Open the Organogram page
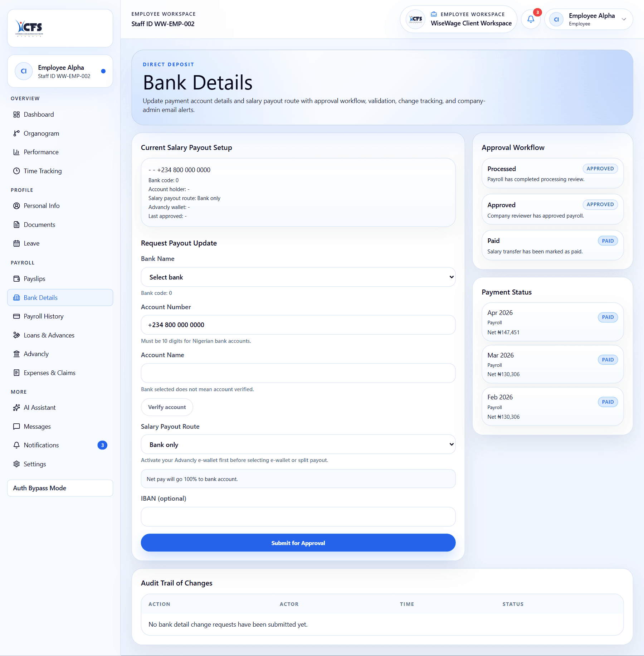This screenshot has height=656, width=644. coord(60,133)
